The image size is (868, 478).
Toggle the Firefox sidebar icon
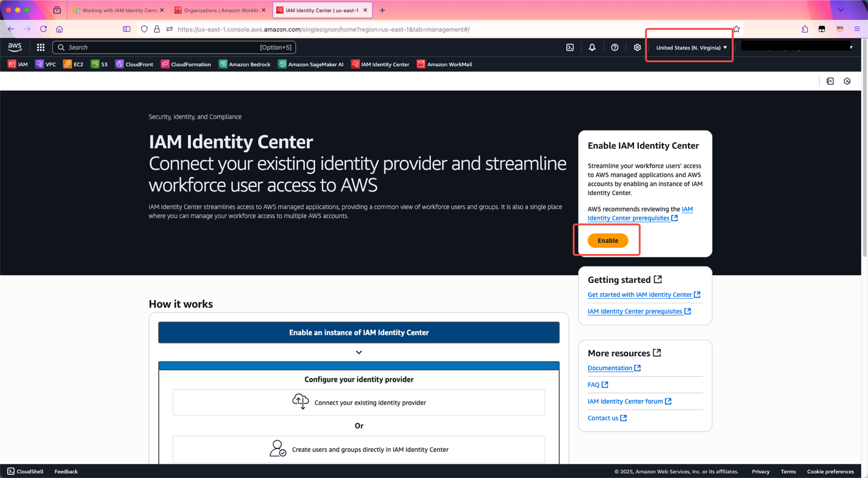(x=127, y=29)
